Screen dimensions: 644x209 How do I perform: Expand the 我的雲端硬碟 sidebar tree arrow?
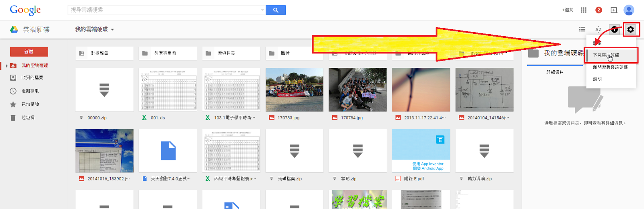click(x=6, y=66)
